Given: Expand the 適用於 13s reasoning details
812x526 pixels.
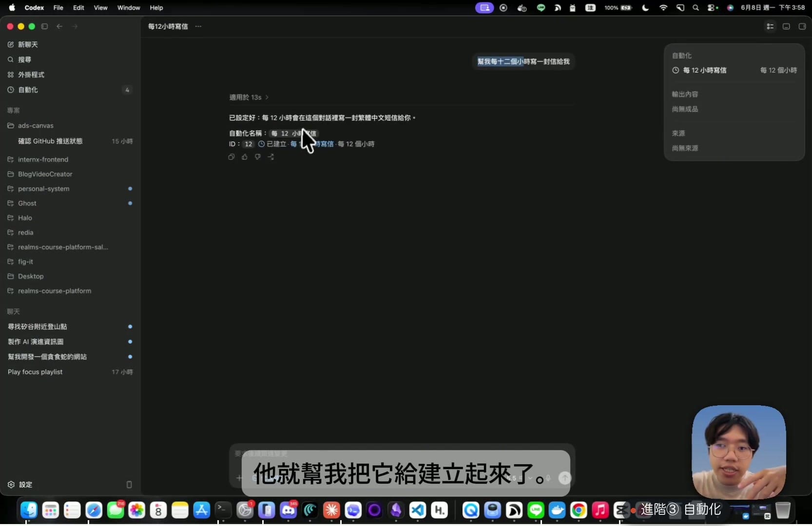Looking at the screenshot, I should tap(249, 97).
